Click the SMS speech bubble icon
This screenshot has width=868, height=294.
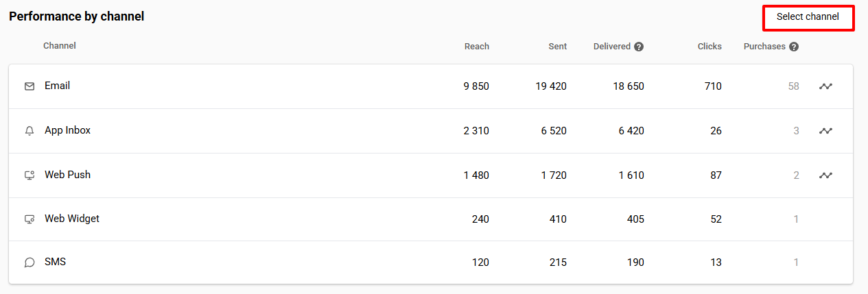(x=30, y=262)
